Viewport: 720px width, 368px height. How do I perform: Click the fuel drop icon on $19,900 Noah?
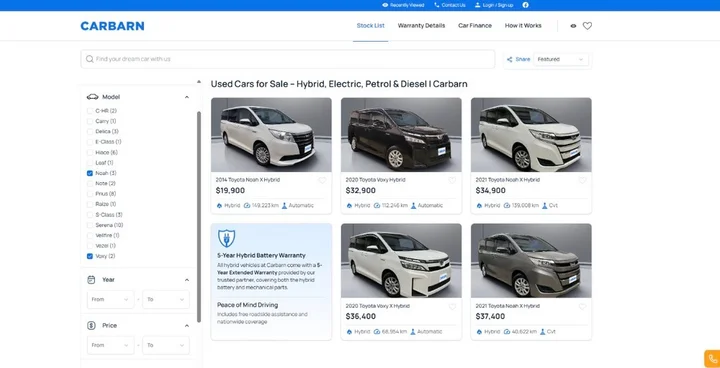click(x=220, y=206)
